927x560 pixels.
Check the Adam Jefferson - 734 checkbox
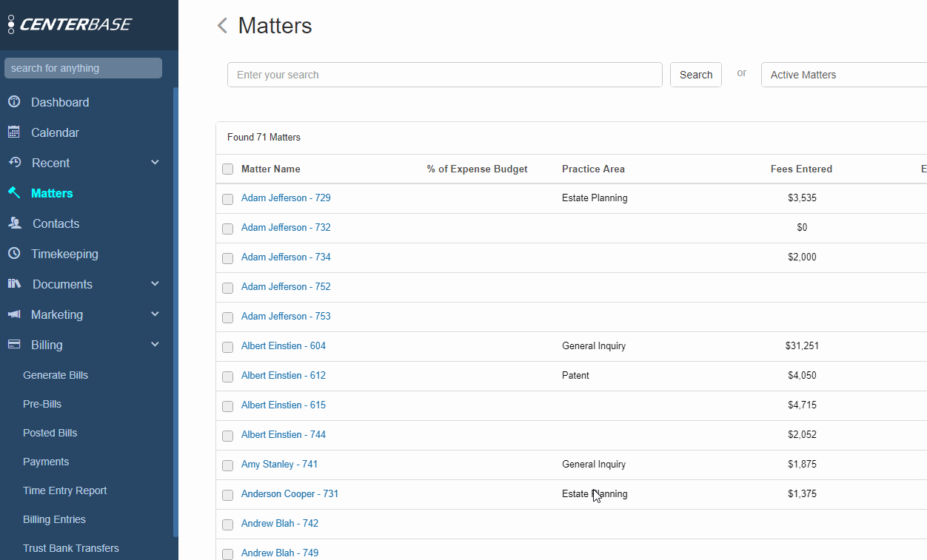tap(228, 258)
